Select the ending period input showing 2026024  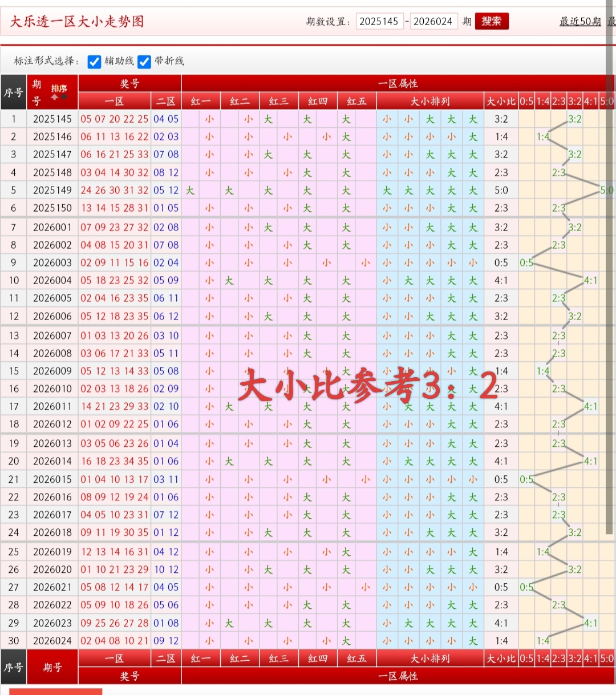434,21
